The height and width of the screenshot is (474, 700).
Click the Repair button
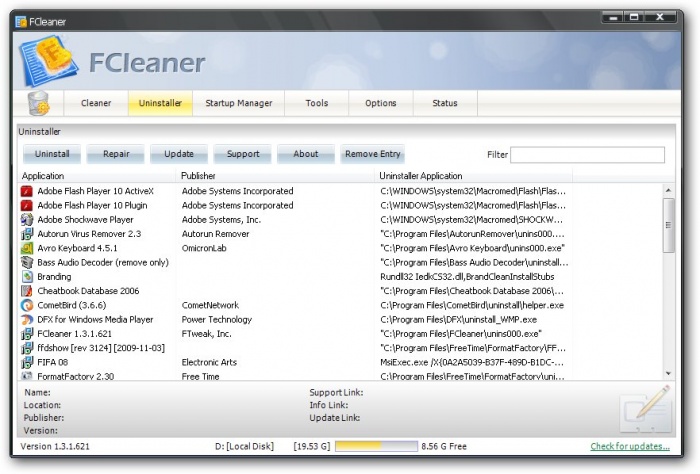click(116, 154)
